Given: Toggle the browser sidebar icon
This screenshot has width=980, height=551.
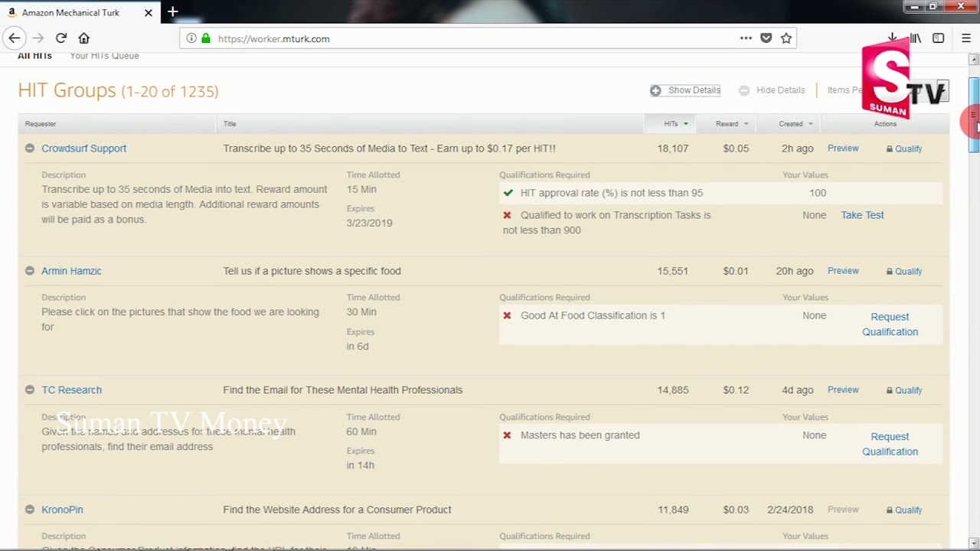Looking at the screenshot, I should [x=939, y=38].
